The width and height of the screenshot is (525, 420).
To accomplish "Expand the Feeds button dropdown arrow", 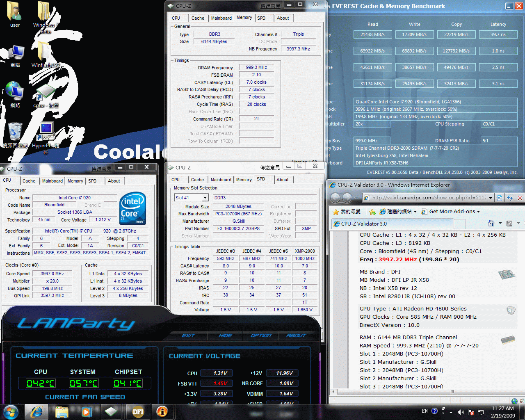I will tap(518, 223).
